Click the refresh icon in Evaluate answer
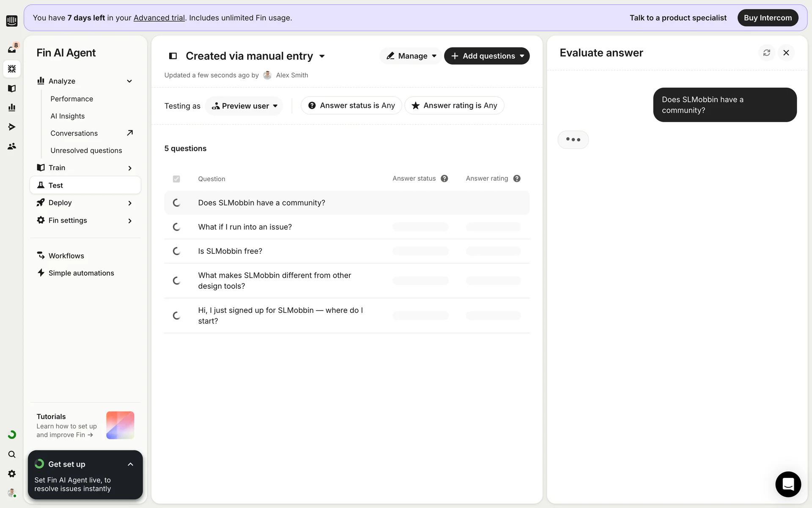Image resolution: width=812 pixels, height=508 pixels. [766, 53]
